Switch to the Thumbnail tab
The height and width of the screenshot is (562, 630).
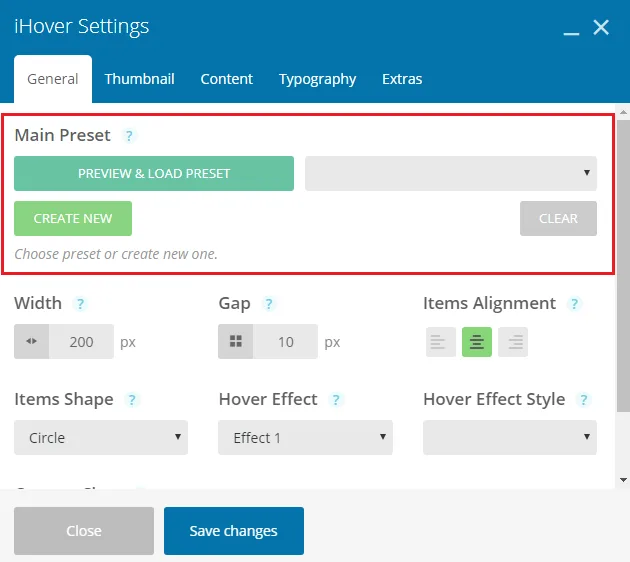(139, 79)
